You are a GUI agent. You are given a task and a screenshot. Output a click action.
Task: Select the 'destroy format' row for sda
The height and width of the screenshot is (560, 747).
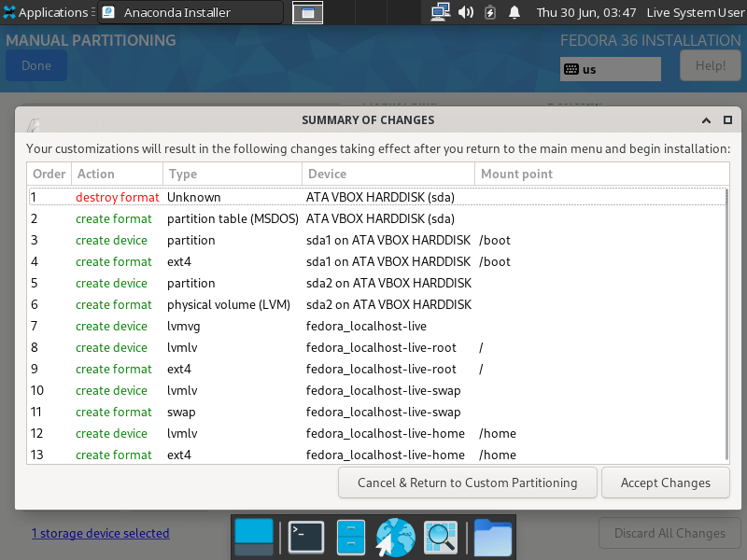point(377,197)
